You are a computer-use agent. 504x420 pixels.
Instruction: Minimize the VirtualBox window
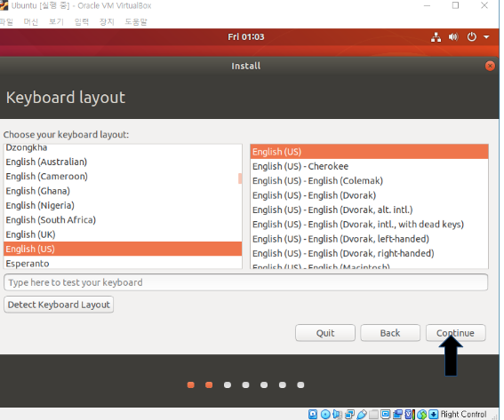(427, 5)
